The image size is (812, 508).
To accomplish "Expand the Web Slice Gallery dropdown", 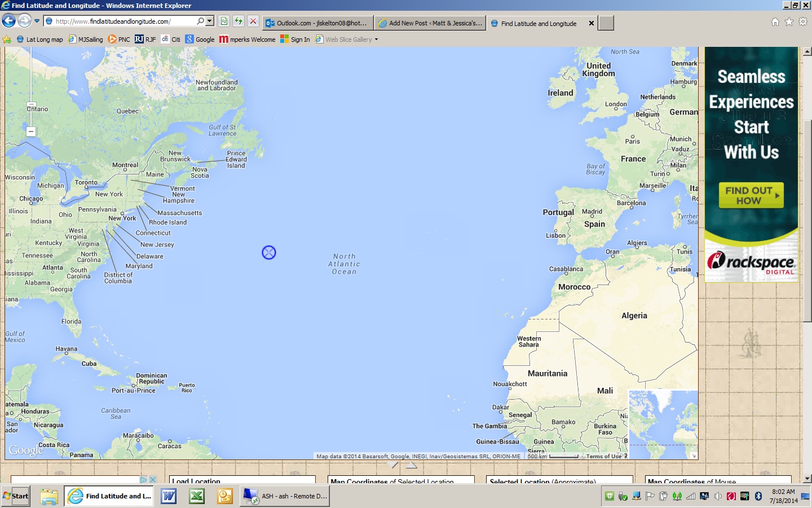I will [x=376, y=40].
